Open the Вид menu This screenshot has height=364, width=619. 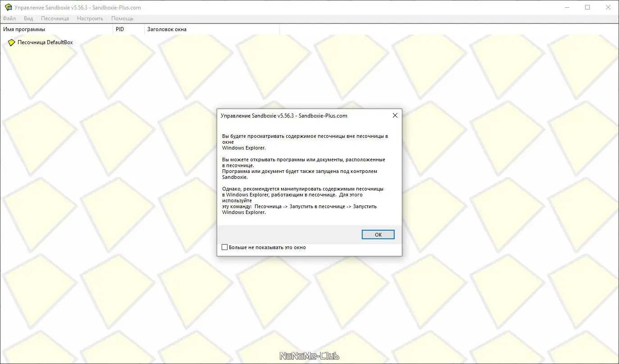point(28,18)
